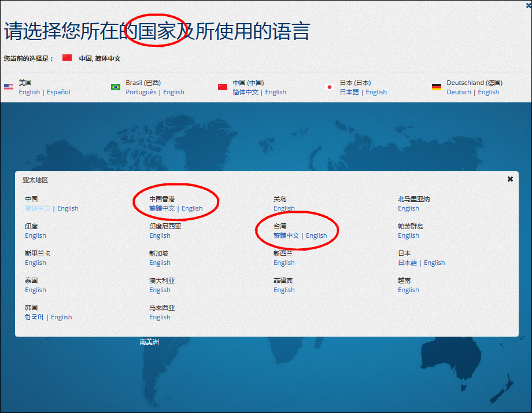
Task: Click the current selection China flag
Action: click(x=67, y=58)
